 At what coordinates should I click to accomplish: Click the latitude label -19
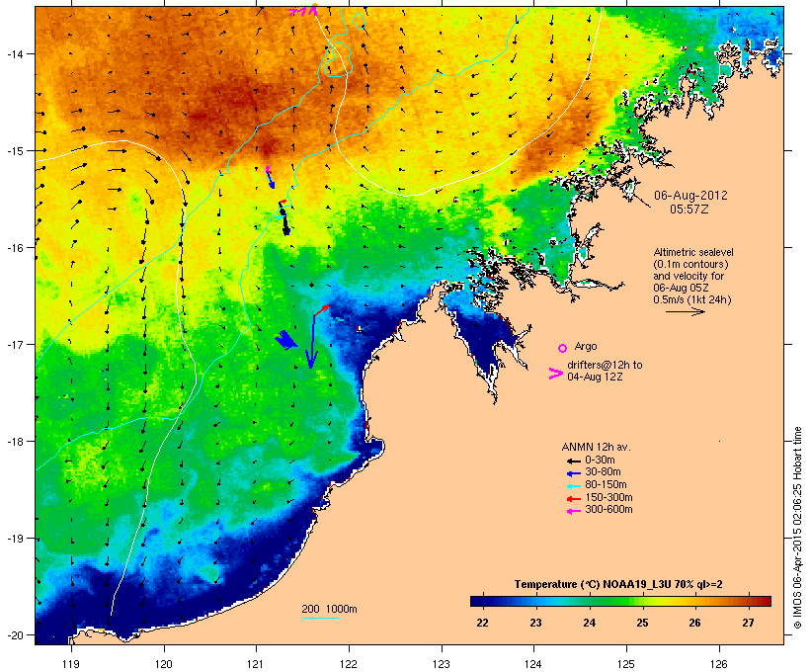click(14, 539)
